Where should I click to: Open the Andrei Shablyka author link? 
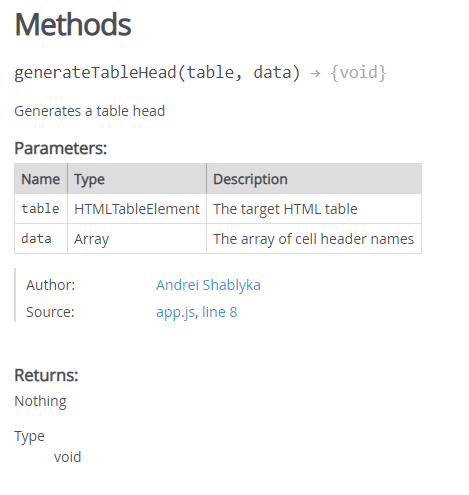(208, 285)
